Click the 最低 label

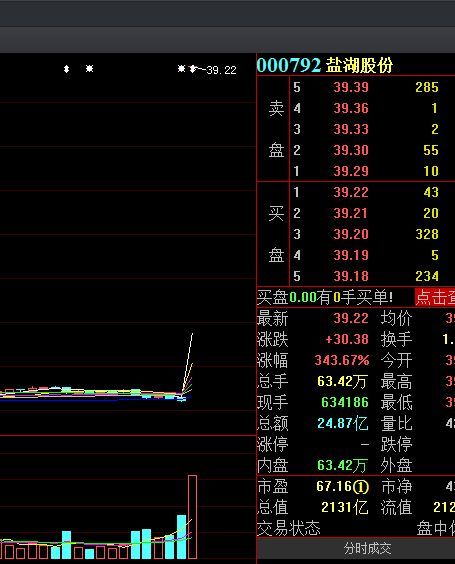point(396,402)
